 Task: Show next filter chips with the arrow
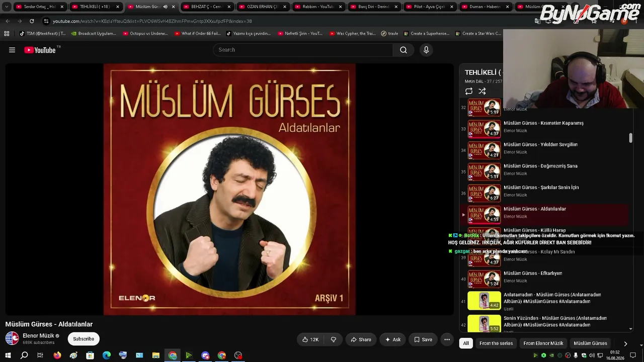click(625, 343)
